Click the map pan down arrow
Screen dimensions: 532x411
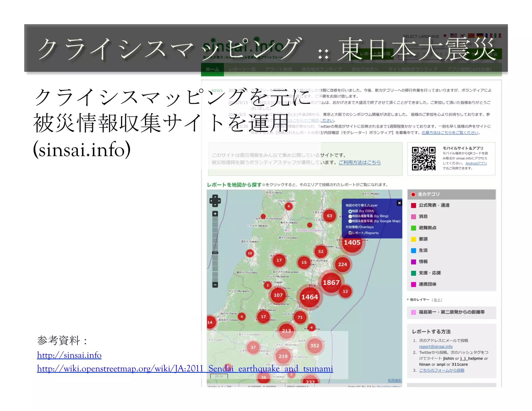(215, 205)
